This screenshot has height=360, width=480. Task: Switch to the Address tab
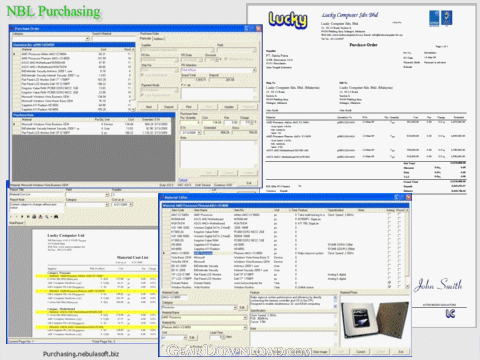coord(159,39)
